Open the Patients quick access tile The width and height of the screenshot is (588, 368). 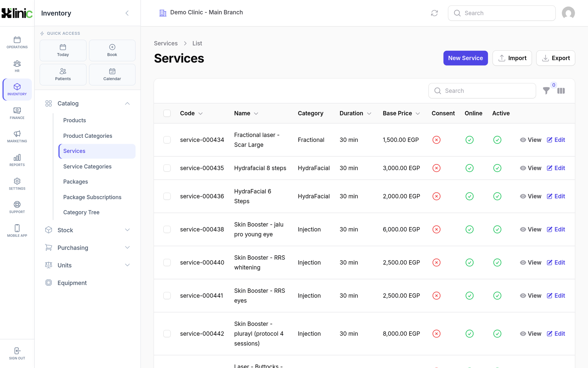tap(63, 75)
